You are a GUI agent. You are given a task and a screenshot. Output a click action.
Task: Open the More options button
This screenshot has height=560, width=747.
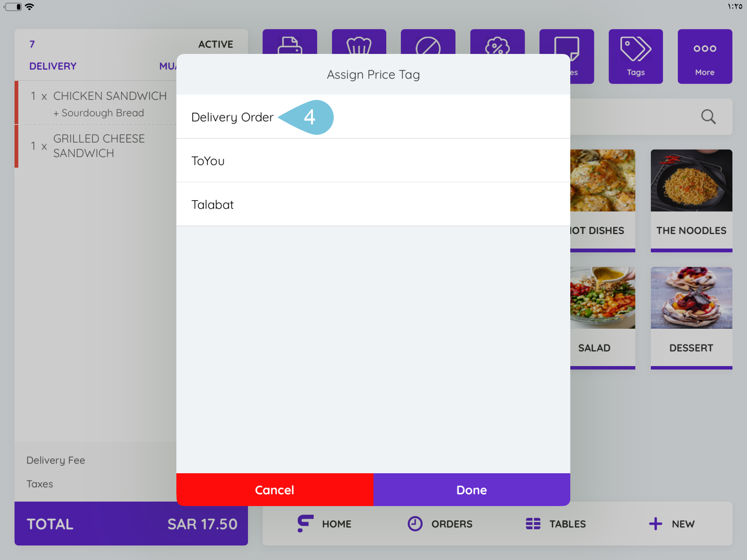[x=704, y=55]
